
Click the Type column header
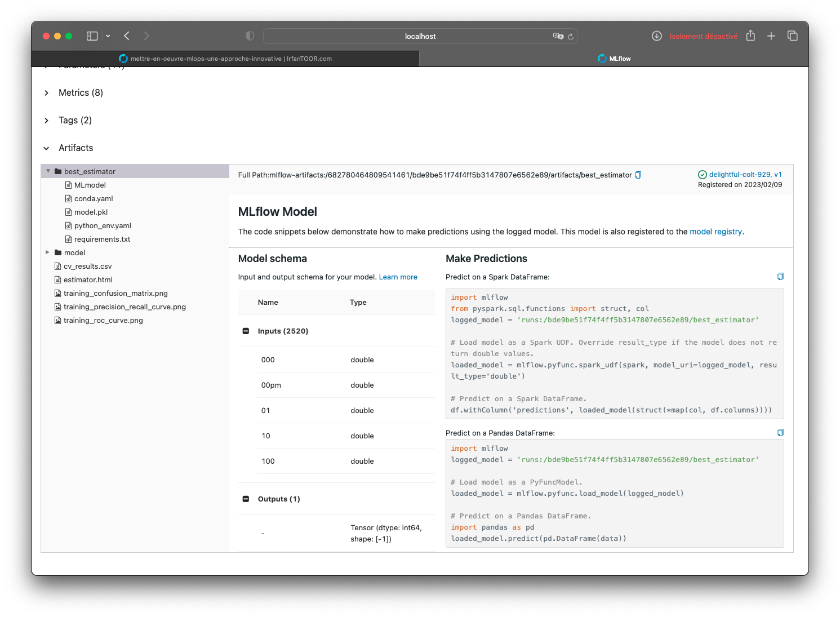click(x=358, y=303)
